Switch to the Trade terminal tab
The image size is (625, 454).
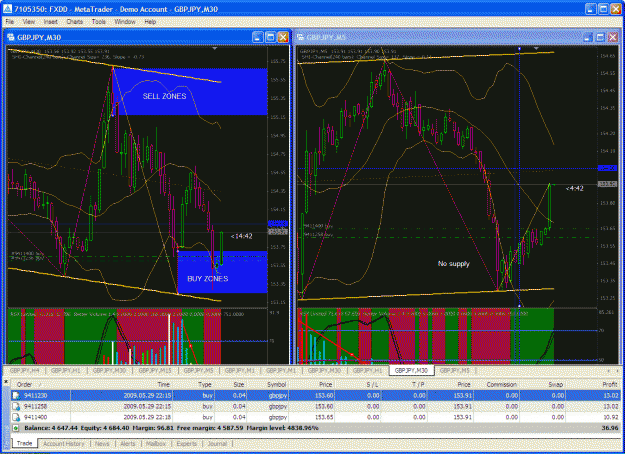click(x=24, y=443)
